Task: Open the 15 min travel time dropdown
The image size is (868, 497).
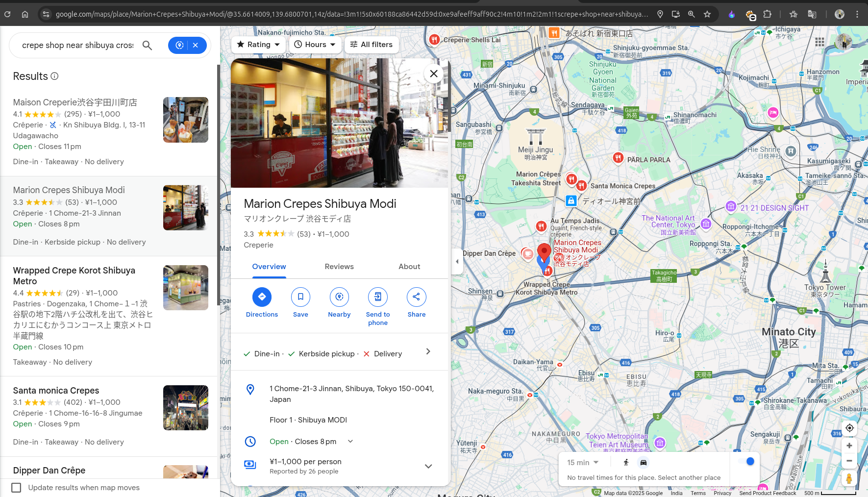Action: click(583, 462)
